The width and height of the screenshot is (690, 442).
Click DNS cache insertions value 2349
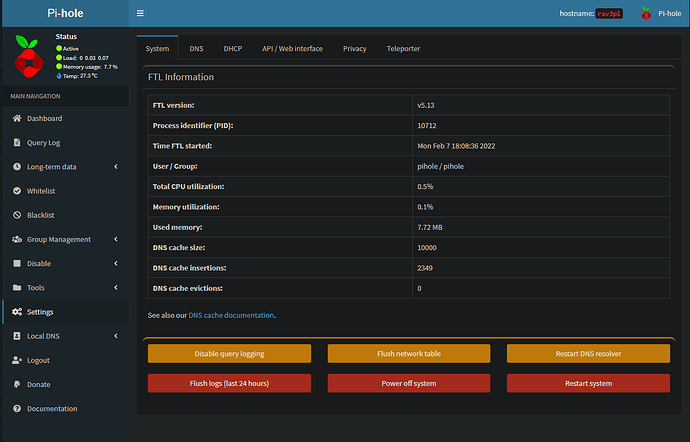[425, 268]
